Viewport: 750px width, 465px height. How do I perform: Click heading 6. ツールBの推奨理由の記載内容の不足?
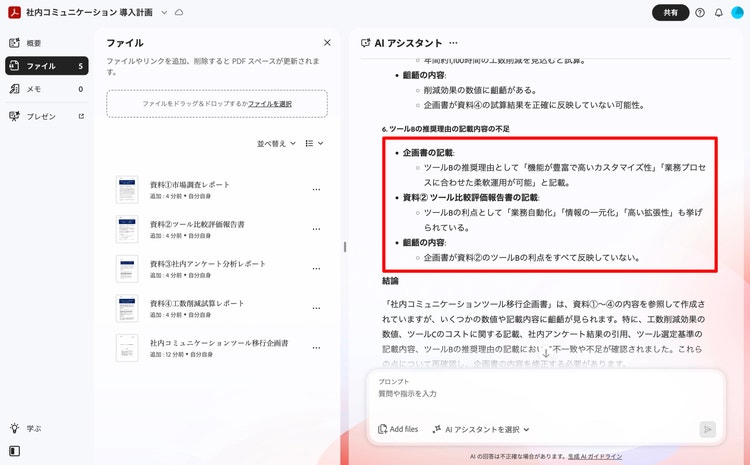pyautogui.click(x=446, y=129)
